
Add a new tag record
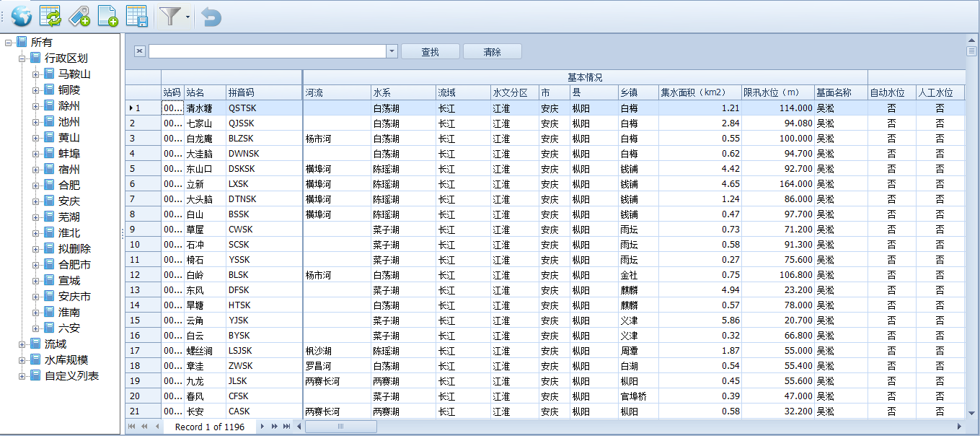pos(78,15)
